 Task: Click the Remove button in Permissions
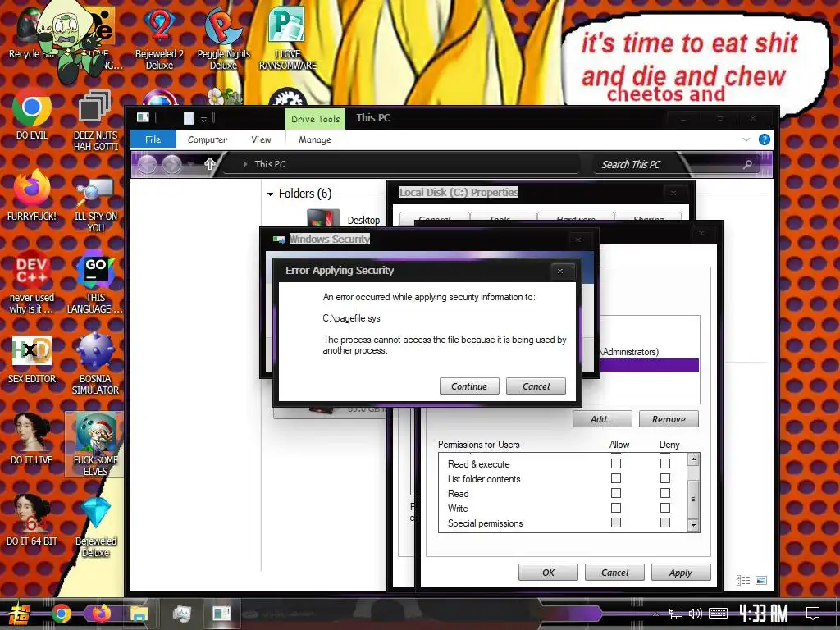pyautogui.click(x=669, y=419)
